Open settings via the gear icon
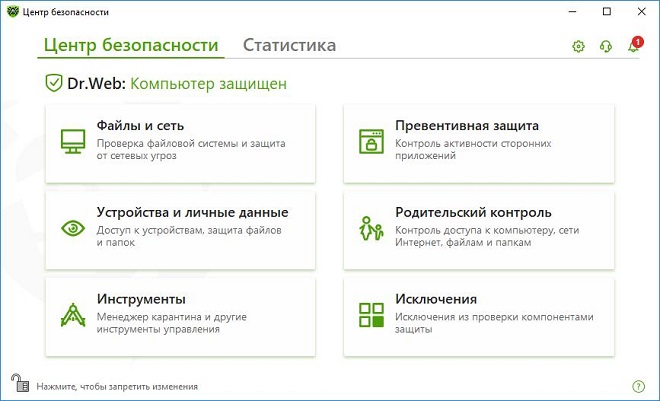660x401 pixels. point(578,46)
